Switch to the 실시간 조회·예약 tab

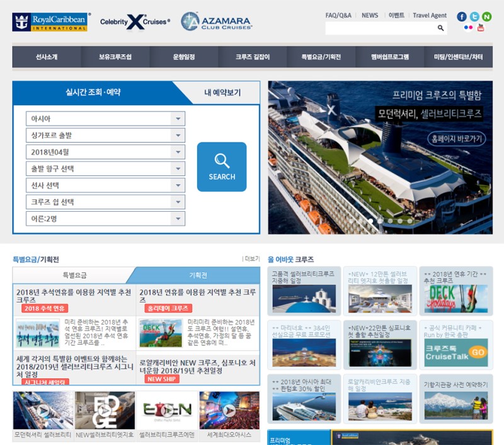(93, 92)
